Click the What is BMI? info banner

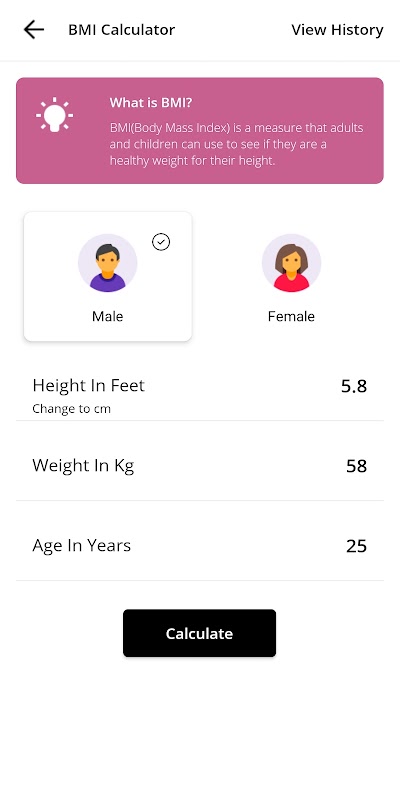click(199, 131)
